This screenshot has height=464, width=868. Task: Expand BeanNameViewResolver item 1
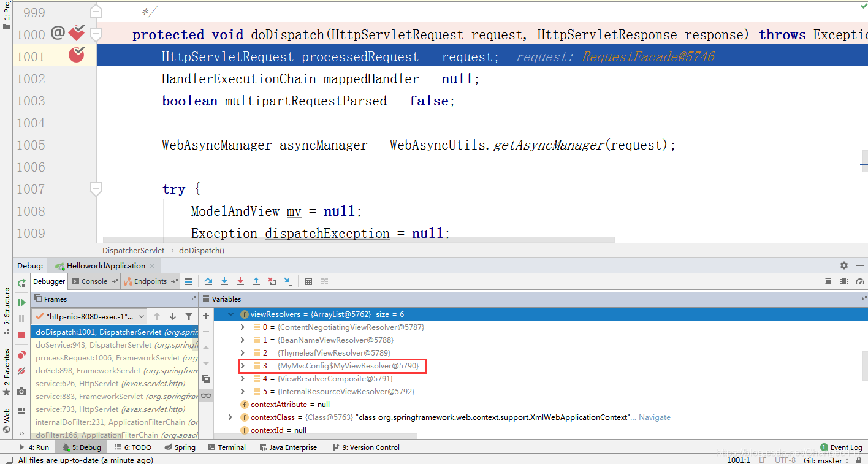(244, 340)
